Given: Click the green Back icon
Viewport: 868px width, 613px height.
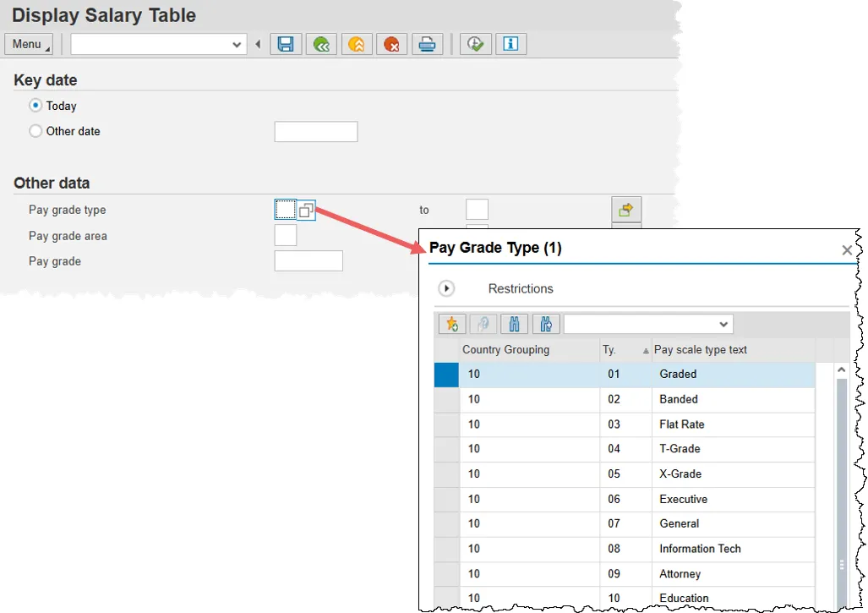Looking at the screenshot, I should pyautogui.click(x=321, y=44).
